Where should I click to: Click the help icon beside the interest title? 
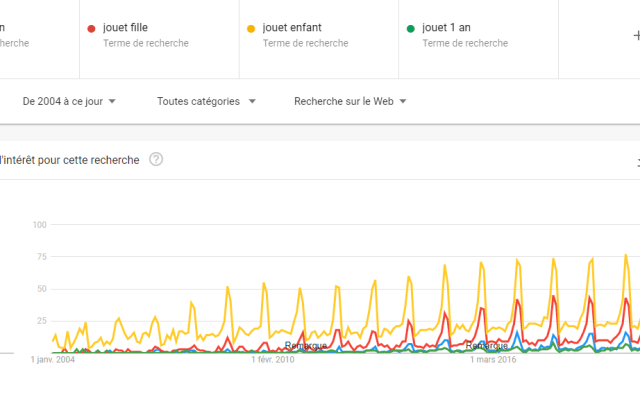click(x=156, y=160)
